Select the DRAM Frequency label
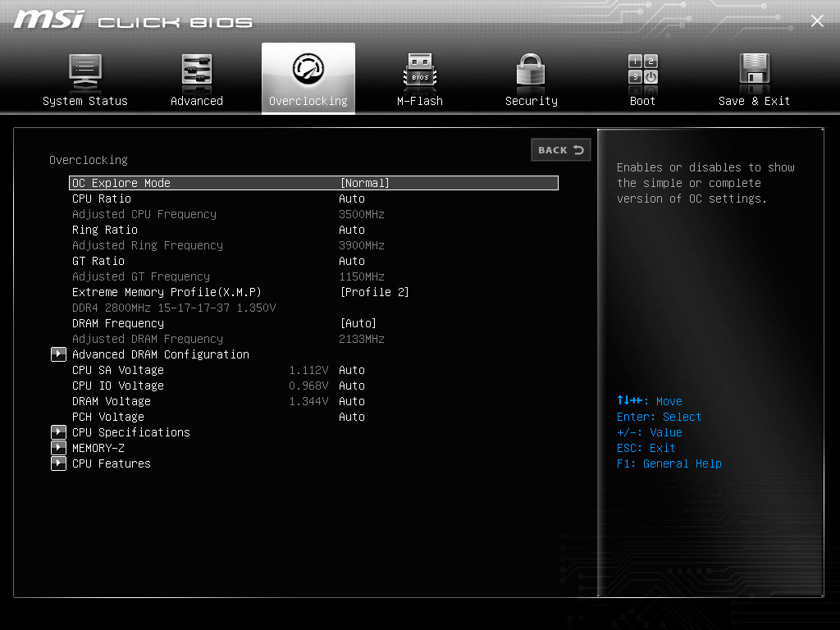 point(118,323)
